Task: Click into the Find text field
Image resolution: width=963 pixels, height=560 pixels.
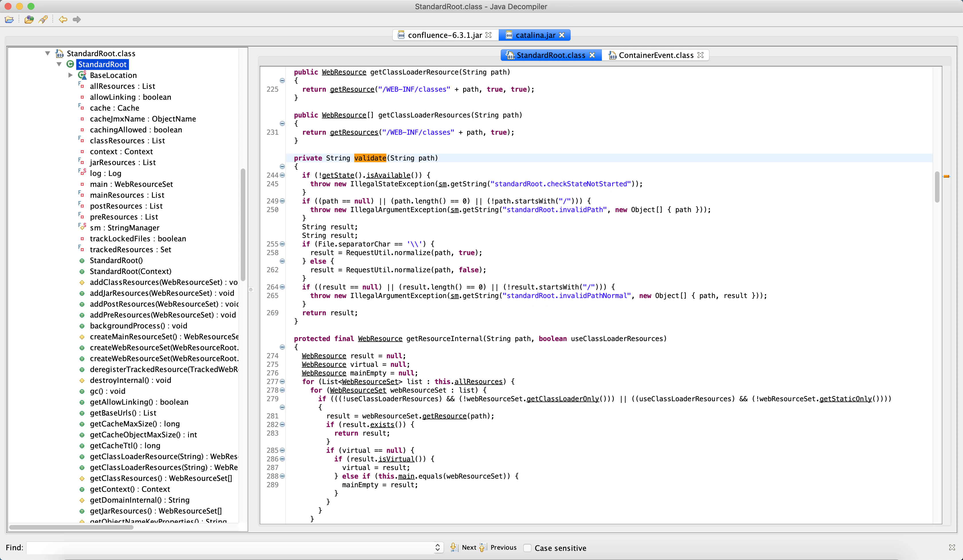Action: click(x=229, y=547)
